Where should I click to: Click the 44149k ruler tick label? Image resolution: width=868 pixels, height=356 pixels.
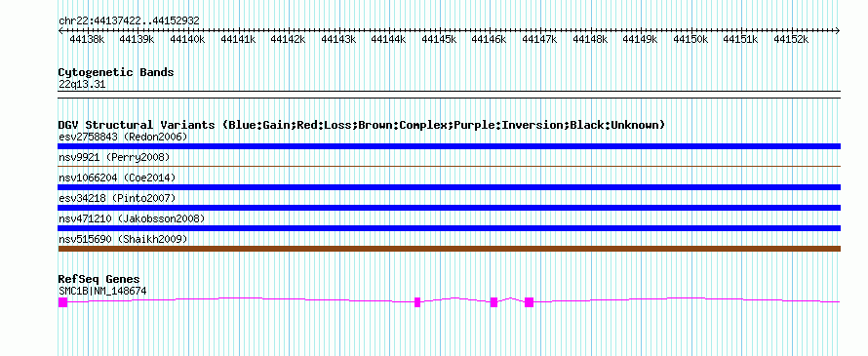641,39
